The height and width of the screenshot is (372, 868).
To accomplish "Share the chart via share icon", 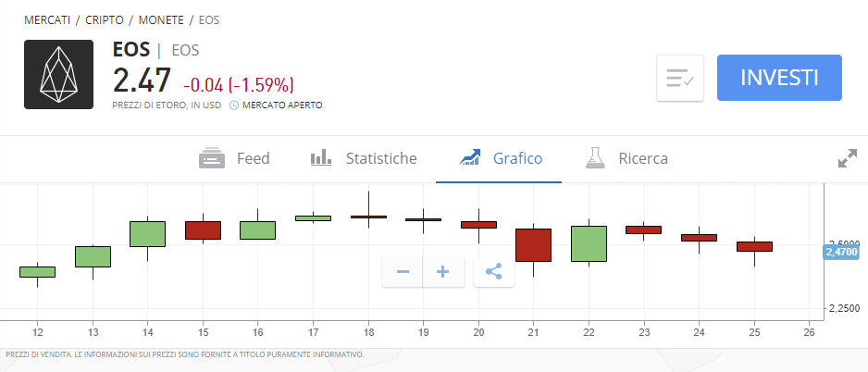I will click(494, 272).
